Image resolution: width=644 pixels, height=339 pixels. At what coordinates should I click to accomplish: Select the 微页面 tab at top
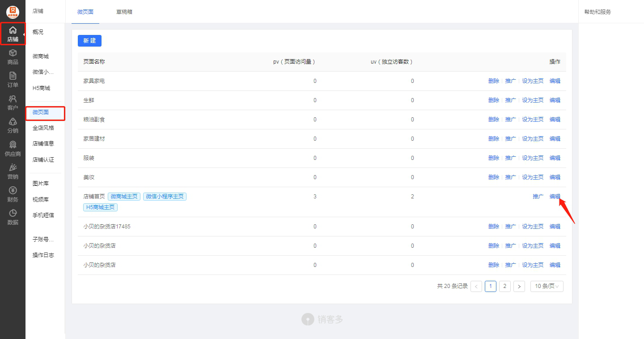85,12
